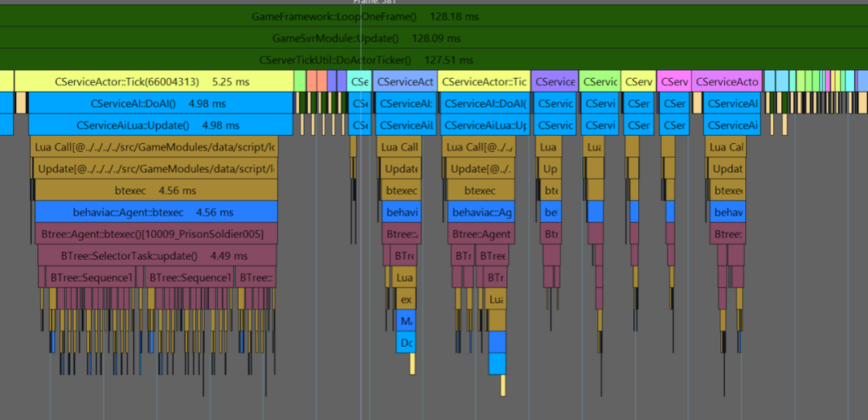The height and width of the screenshot is (420, 868).
Task: Click the yellow CServiceActor::Tic zone
Action: (x=484, y=81)
